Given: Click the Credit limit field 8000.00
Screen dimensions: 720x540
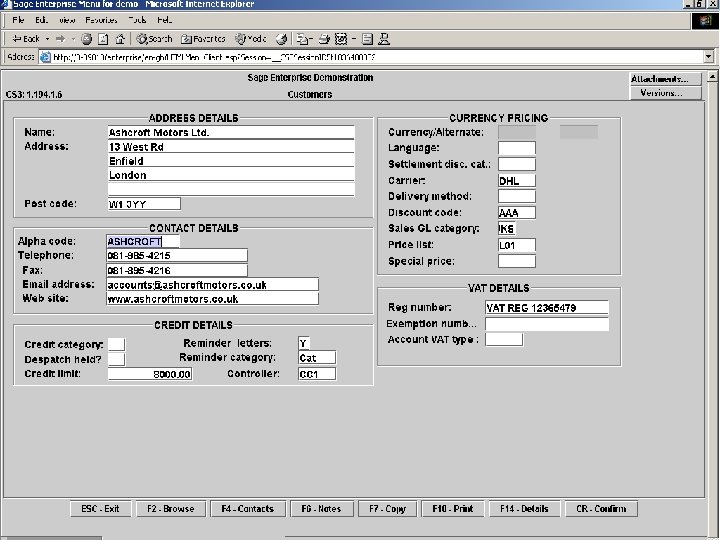Looking at the screenshot, I should (150, 374).
